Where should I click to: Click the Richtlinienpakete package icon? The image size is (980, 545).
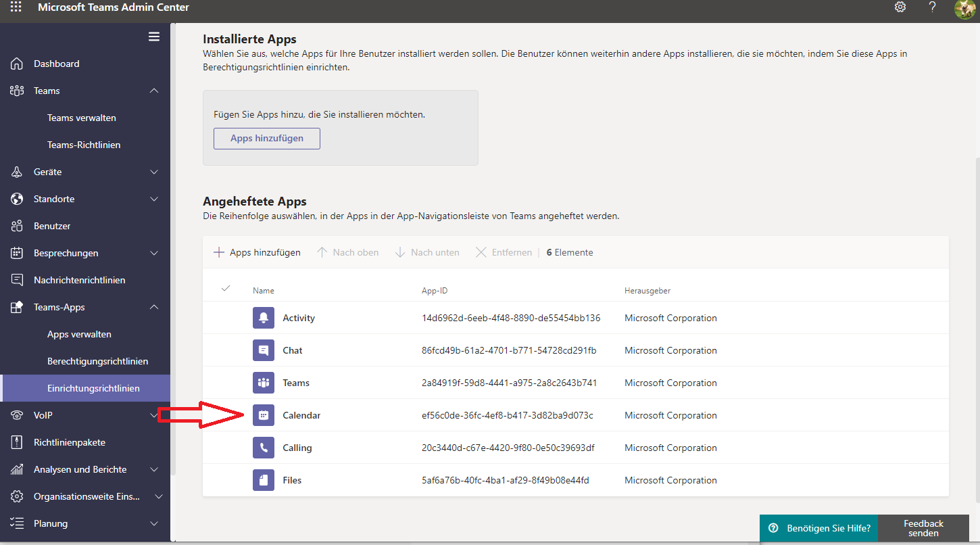point(18,442)
